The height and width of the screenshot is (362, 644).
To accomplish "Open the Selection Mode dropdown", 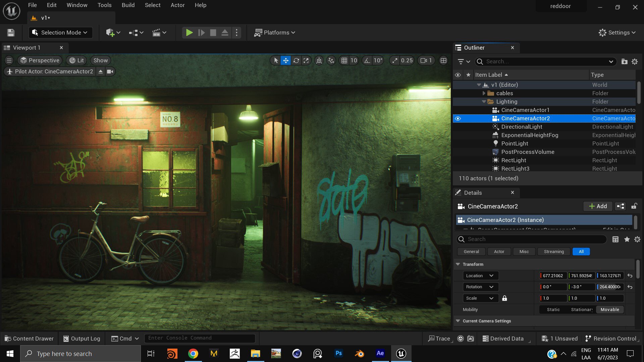I will click(61, 33).
